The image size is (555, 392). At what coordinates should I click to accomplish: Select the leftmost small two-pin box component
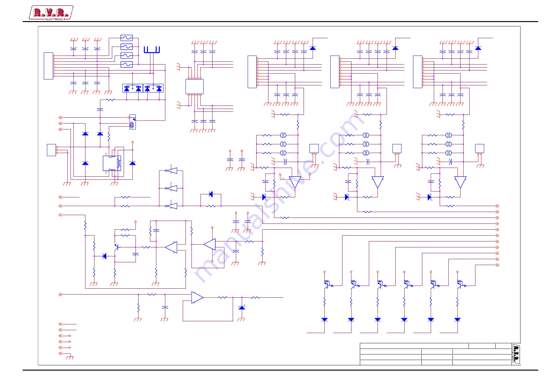314,149
